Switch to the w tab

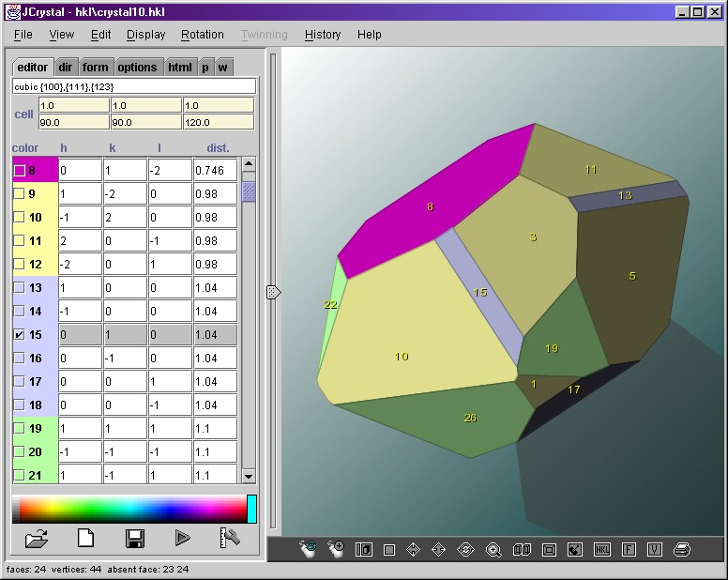point(223,68)
